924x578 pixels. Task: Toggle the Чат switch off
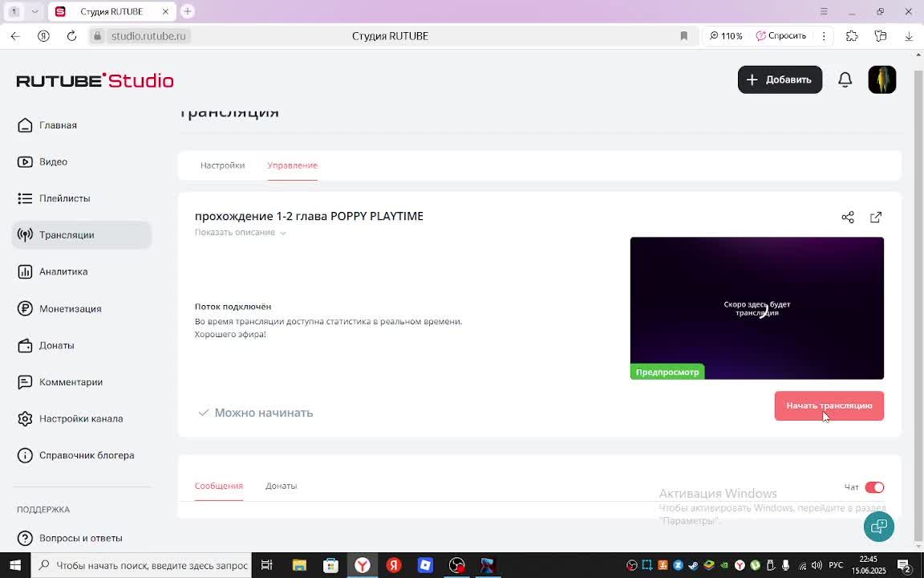(874, 487)
